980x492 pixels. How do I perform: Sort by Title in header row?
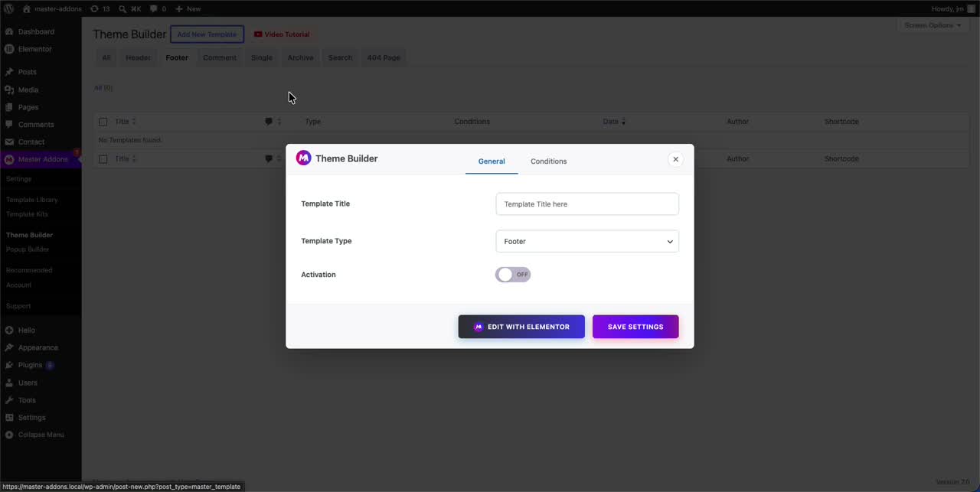pyautogui.click(x=125, y=122)
